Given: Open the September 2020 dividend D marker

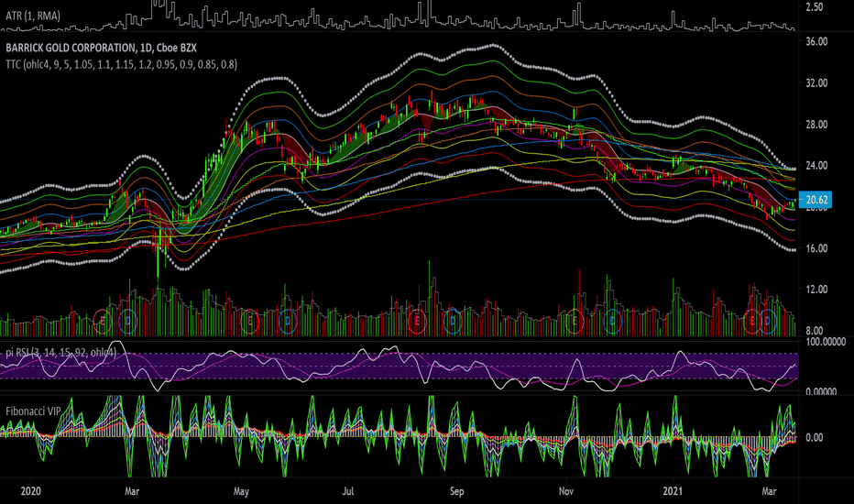Looking at the screenshot, I should click(x=453, y=321).
